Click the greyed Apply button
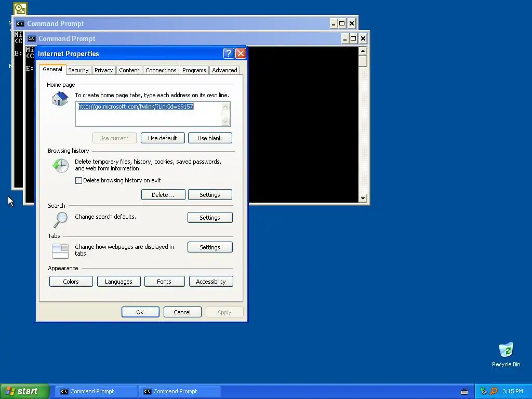This screenshot has height=399, width=532. [x=224, y=312]
